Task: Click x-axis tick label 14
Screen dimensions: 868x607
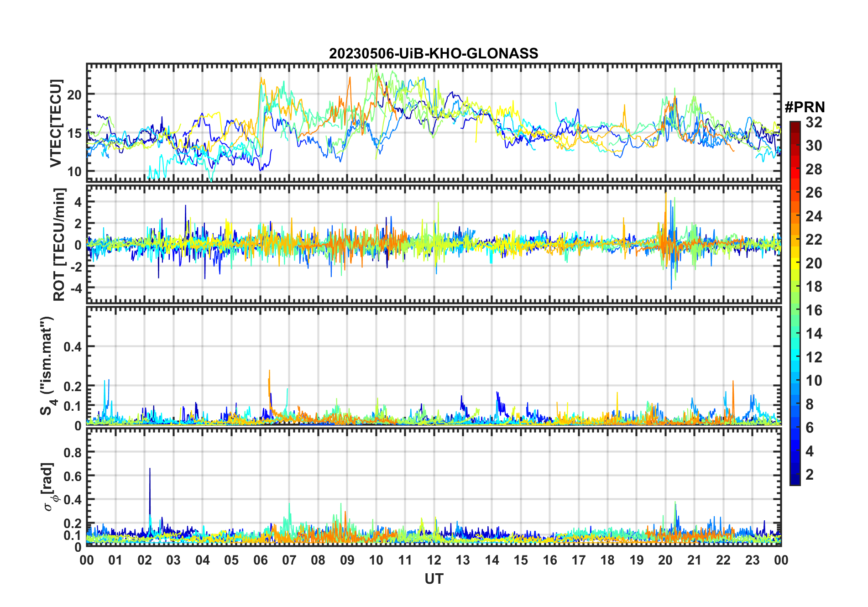Action: pos(492,560)
